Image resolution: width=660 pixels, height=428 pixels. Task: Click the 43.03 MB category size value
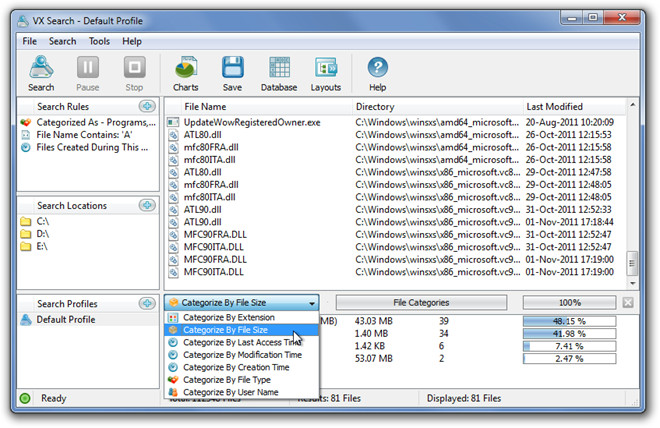(x=373, y=321)
